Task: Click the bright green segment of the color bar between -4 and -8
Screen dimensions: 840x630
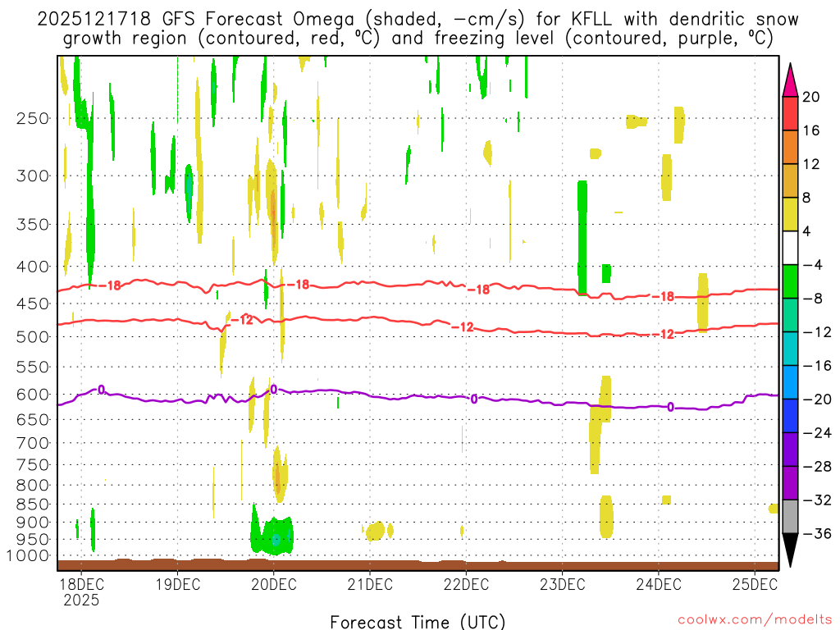Action: (x=790, y=281)
